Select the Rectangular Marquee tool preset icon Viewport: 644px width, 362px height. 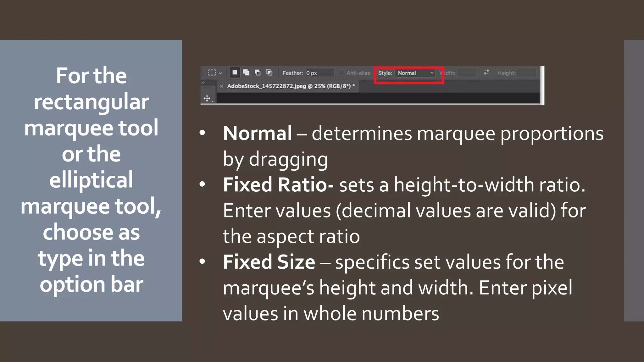pyautogui.click(x=212, y=73)
